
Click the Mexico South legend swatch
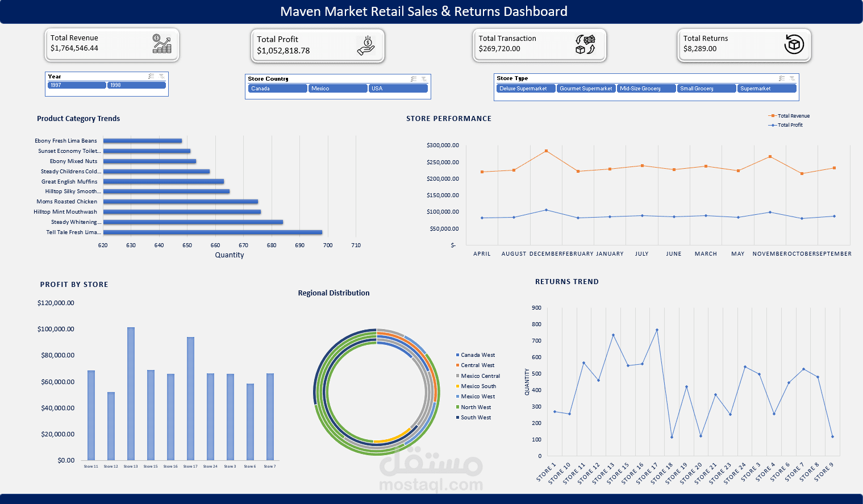[457, 386]
